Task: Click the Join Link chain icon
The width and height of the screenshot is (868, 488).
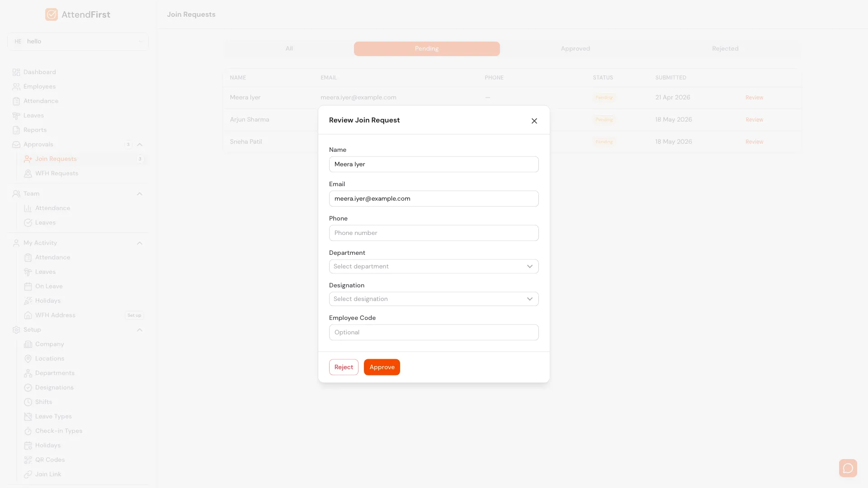Action: tap(28, 474)
